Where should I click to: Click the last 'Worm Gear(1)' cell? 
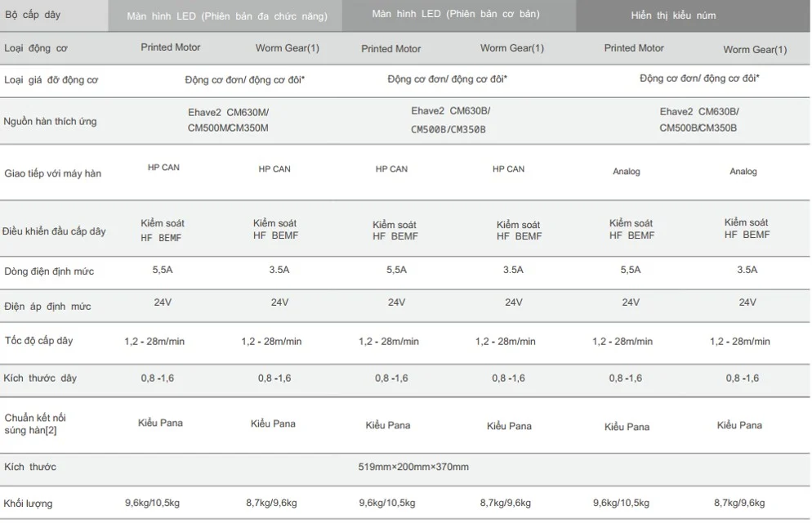tap(755, 49)
